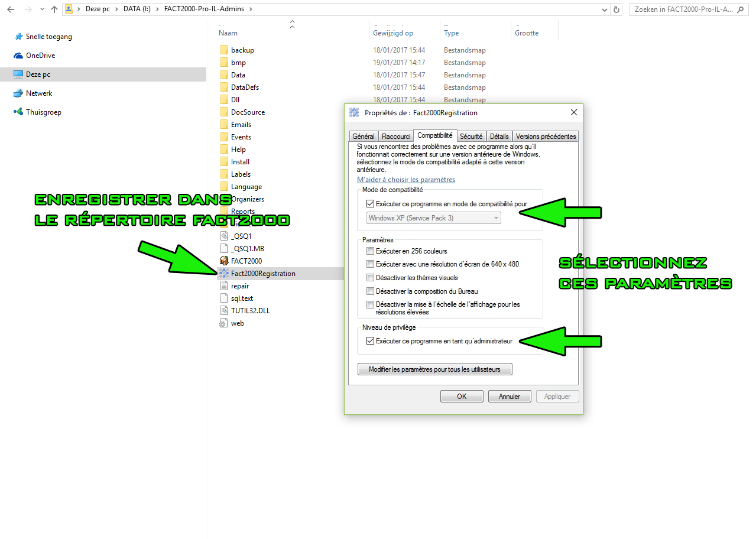Viewport: 756px width, 539px height.
Task: Select the Install folder icon
Action: [223, 162]
